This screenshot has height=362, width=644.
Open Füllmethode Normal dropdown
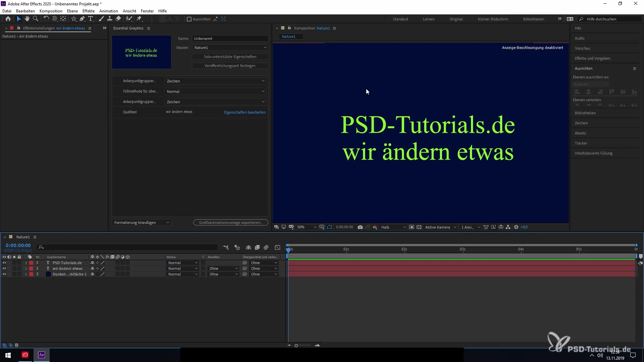[x=215, y=91]
